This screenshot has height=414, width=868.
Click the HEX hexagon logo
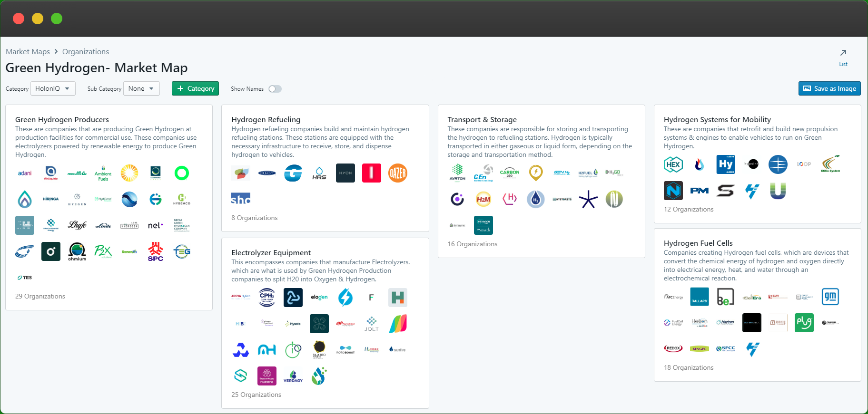click(x=673, y=164)
